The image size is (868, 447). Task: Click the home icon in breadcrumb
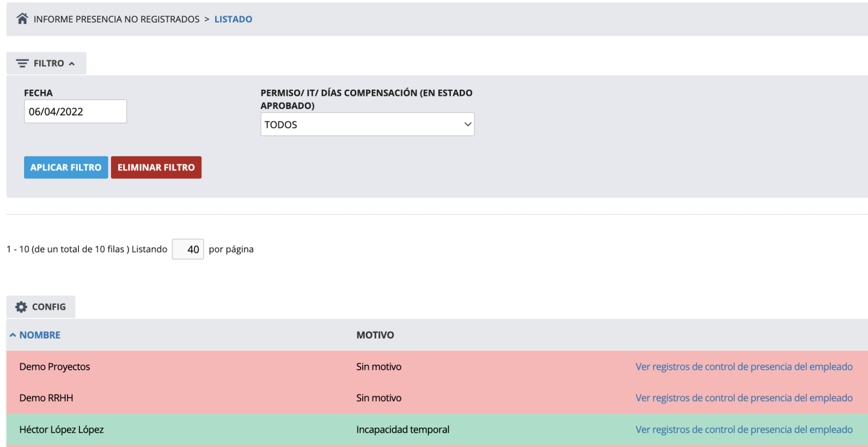tap(22, 19)
